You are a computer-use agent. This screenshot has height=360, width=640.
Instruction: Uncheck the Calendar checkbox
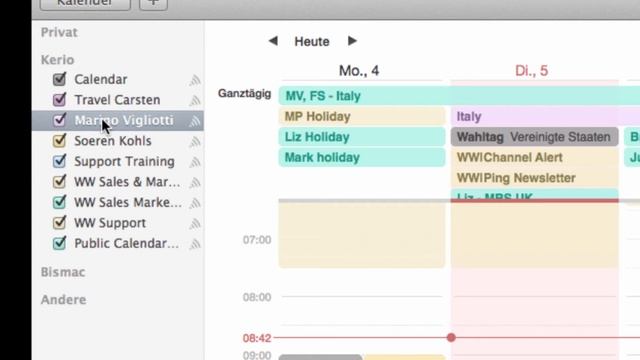pos(60,79)
